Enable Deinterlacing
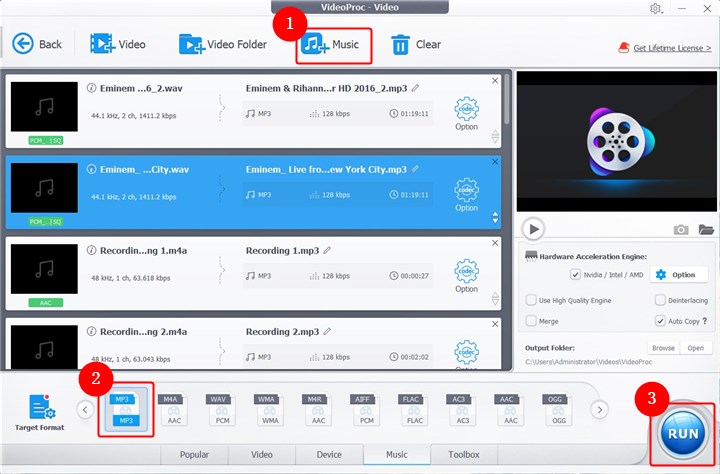Screen dimensions: 720x474 point(660,300)
